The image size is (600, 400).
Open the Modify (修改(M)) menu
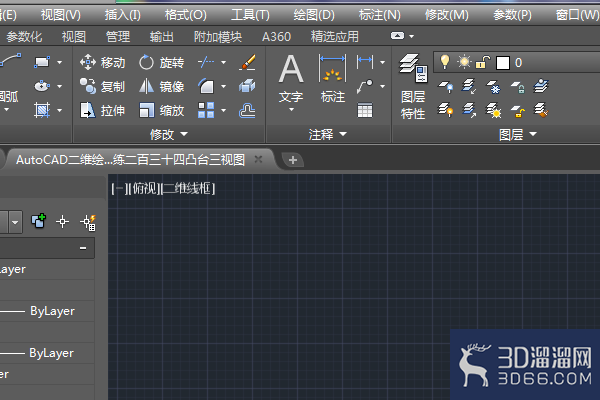click(x=447, y=15)
